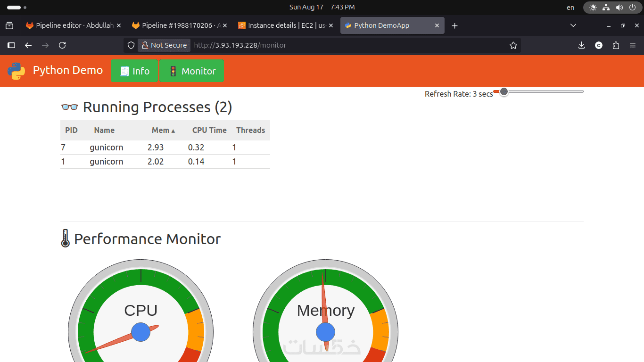Close the Pipeline #1988170206 tab
This screenshot has width=644, height=362.
click(225, 25)
